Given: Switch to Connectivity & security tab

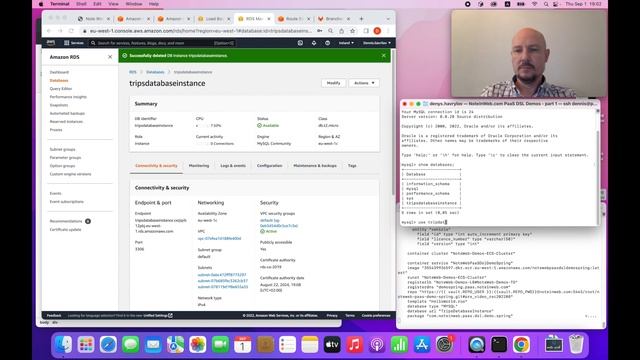Looking at the screenshot, I should [x=156, y=166].
